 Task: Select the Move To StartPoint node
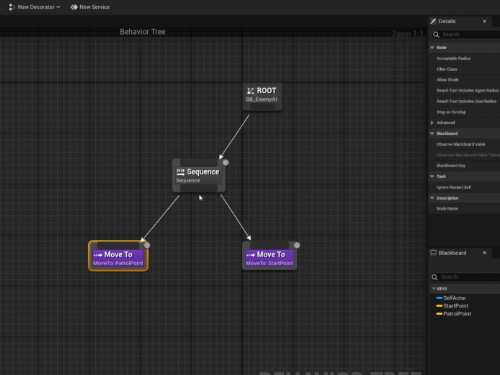pyautogui.click(x=269, y=256)
